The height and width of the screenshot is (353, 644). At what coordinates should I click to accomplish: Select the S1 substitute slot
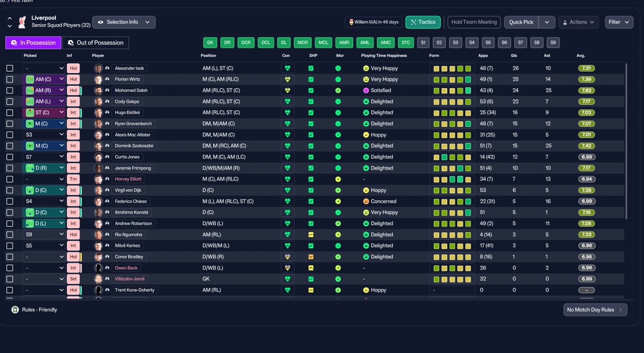tap(423, 43)
